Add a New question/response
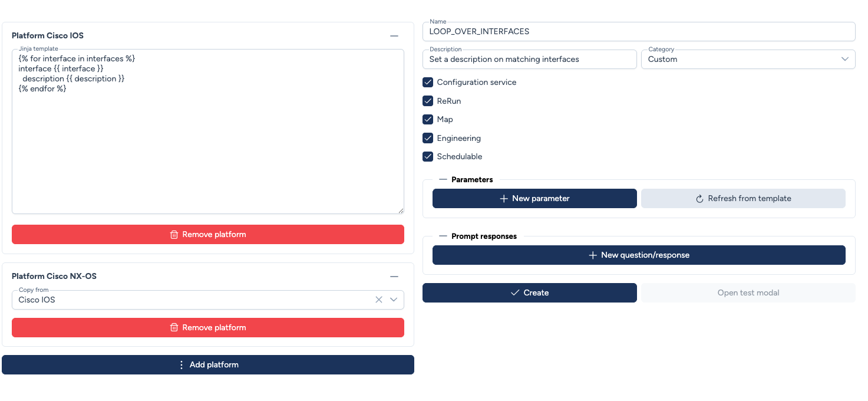 tap(639, 255)
